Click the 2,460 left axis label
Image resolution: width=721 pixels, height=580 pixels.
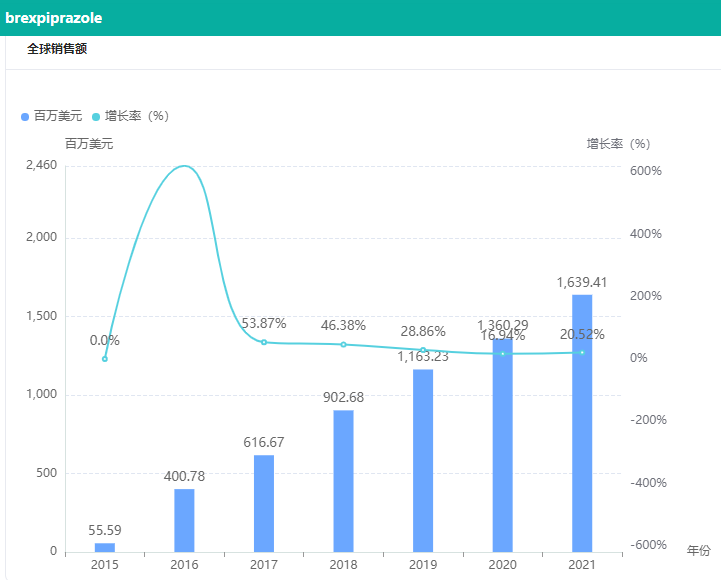[x=40, y=165]
